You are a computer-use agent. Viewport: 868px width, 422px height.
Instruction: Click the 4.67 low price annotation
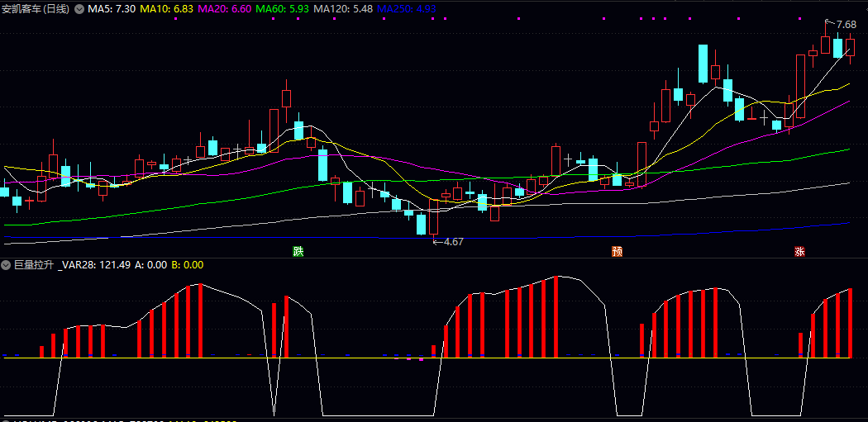click(x=453, y=242)
